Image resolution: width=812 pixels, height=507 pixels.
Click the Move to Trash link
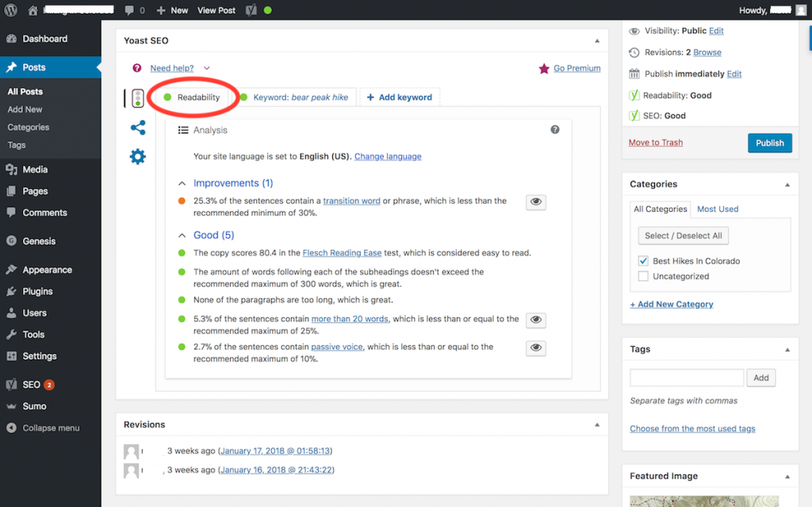(x=656, y=143)
